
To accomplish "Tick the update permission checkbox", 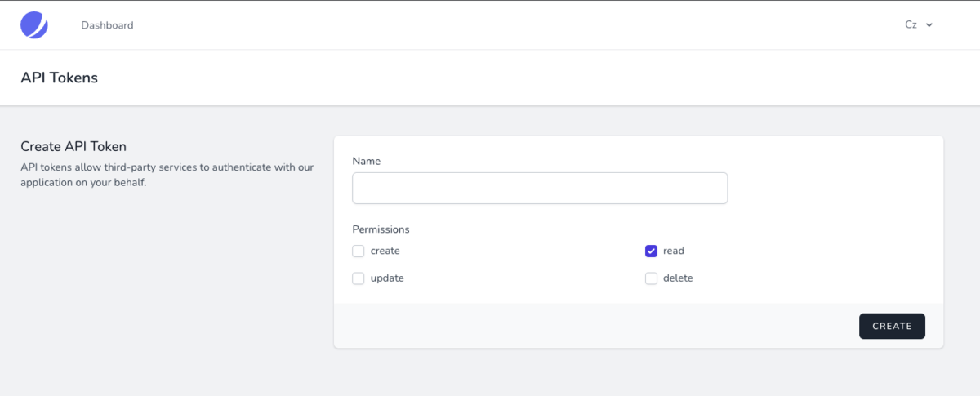I will (x=359, y=278).
